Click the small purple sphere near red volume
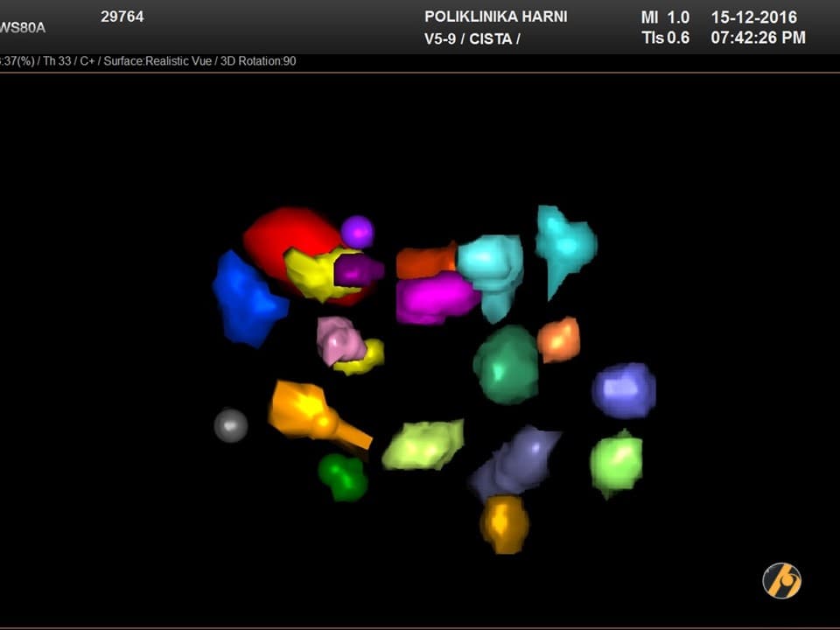This screenshot has height=630, width=840. point(357,232)
